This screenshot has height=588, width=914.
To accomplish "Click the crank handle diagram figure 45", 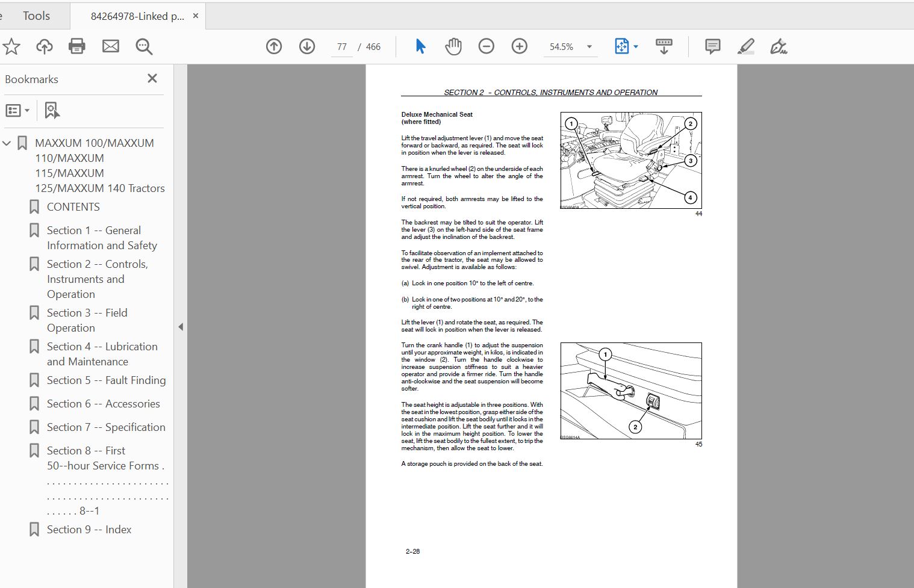I will (631, 391).
